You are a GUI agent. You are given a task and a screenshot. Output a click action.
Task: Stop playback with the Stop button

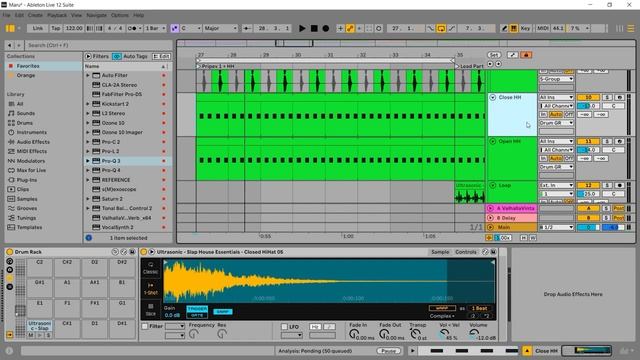tap(314, 28)
